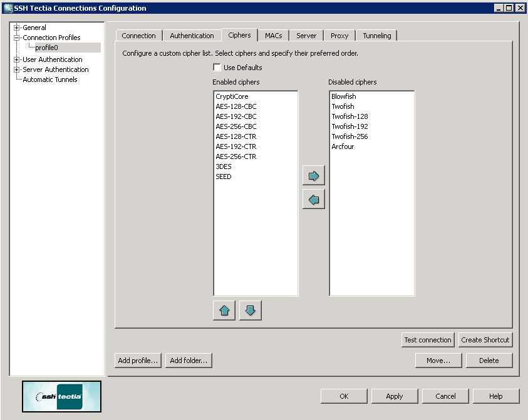The height and width of the screenshot is (420, 528).
Task: Click the right arrow to disable cipher
Action: point(313,176)
